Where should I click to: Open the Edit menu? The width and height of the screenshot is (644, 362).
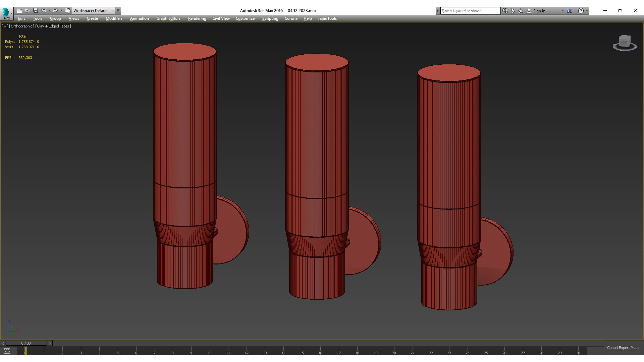pos(21,18)
